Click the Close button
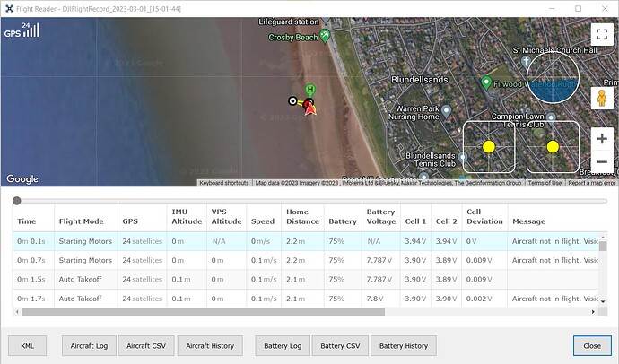The height and width of the screenshot is (364, 619). [591, 345]
